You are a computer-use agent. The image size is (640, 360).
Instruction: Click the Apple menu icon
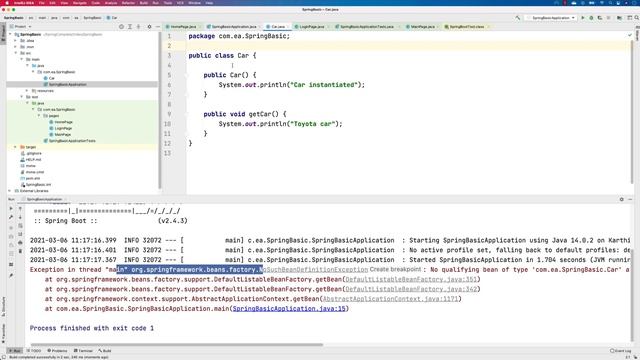point(7,3)
